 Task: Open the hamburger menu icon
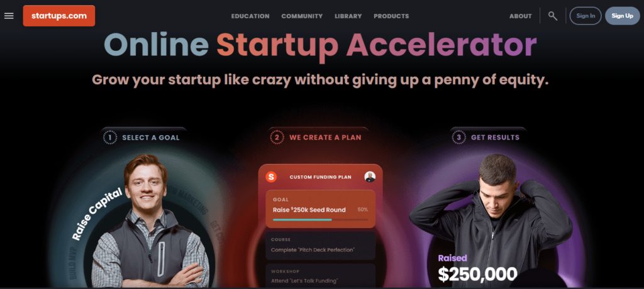click(9, 16)
